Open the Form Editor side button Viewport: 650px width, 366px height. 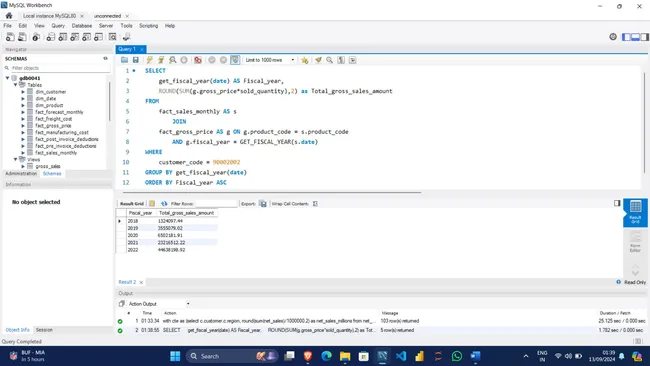click(635, 242)
